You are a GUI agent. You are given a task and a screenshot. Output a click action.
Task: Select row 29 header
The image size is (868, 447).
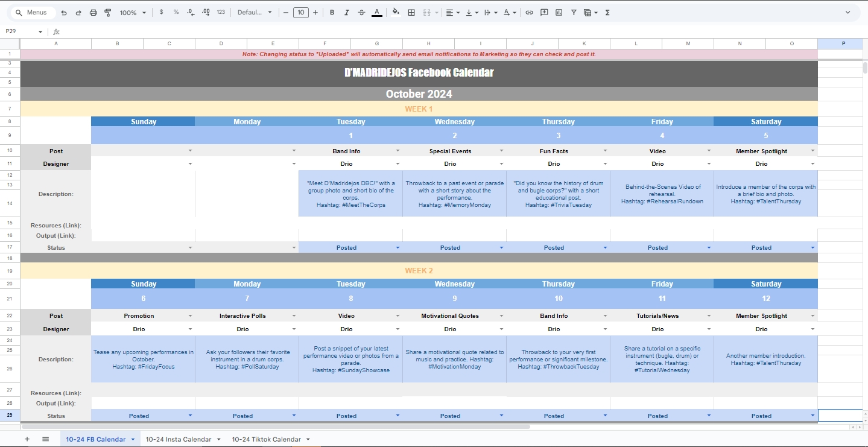pyautogui.click(x=10, y=416)
